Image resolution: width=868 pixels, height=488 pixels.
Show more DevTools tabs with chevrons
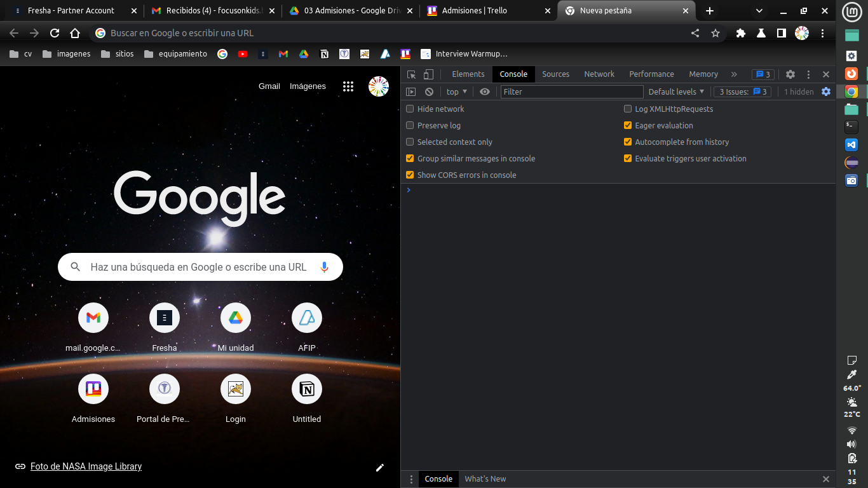734,74
